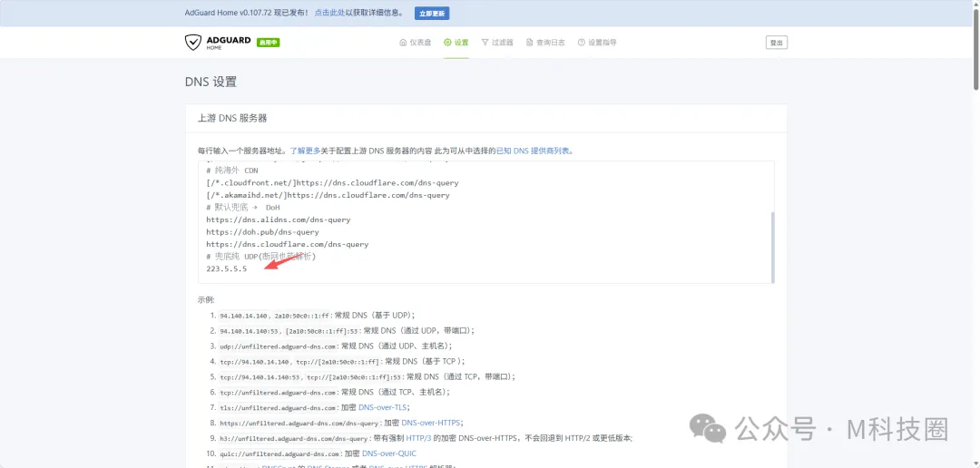Open the DNS-over-QUIC link

[388, 453]
